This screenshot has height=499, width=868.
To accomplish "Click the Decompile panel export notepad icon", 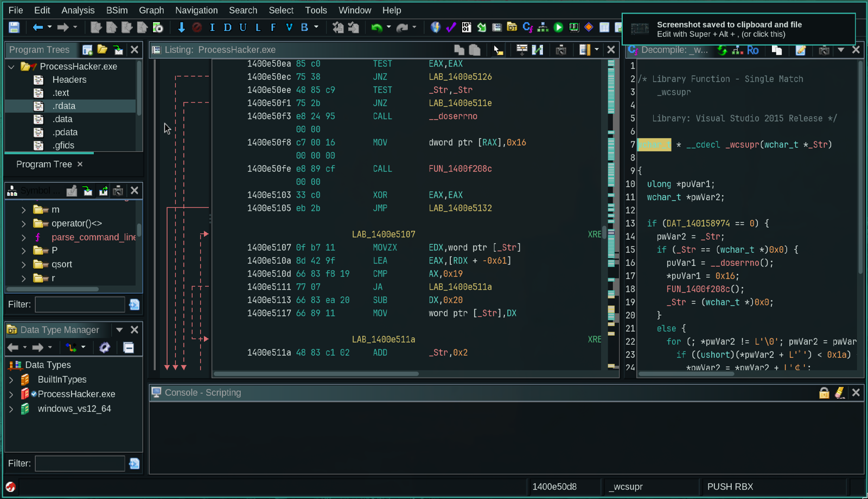I will 800,50.
